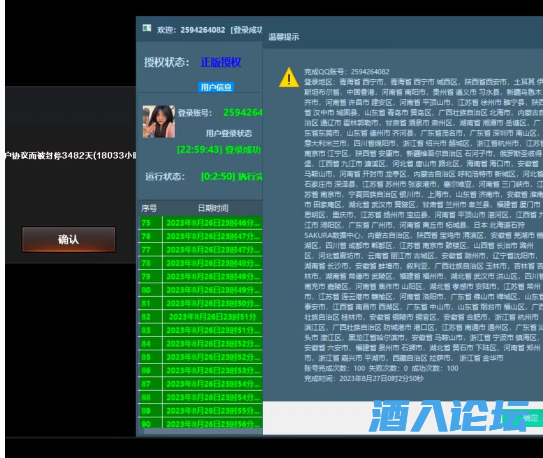Click the yellow warning triangle icon
This screenshot has width=543, height=458.
(x=289, y=77)
